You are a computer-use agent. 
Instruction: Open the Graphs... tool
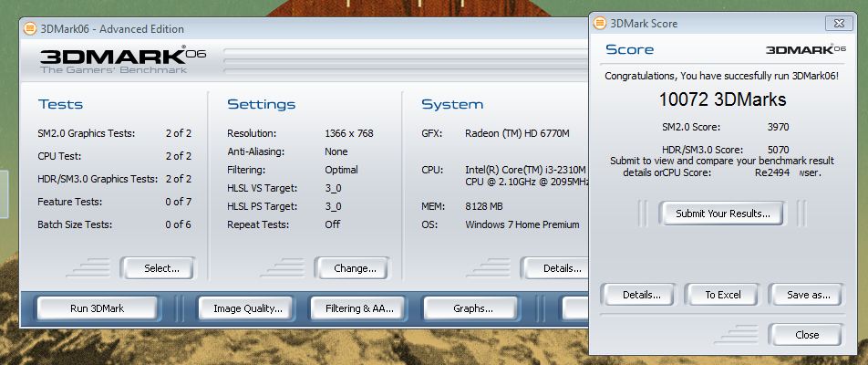(471, 308)
